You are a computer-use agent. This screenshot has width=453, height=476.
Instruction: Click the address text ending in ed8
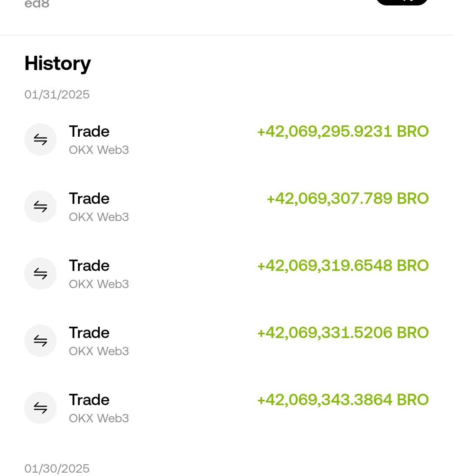point(37,4)
